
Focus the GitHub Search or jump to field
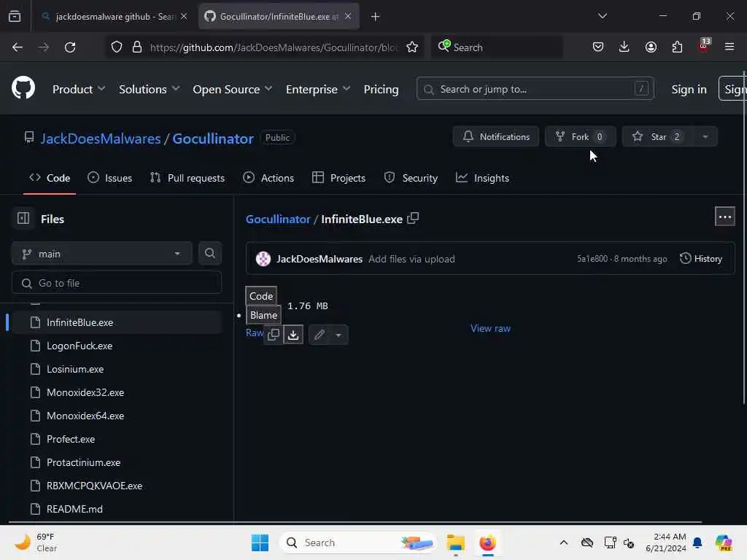[x=535, y=89]
